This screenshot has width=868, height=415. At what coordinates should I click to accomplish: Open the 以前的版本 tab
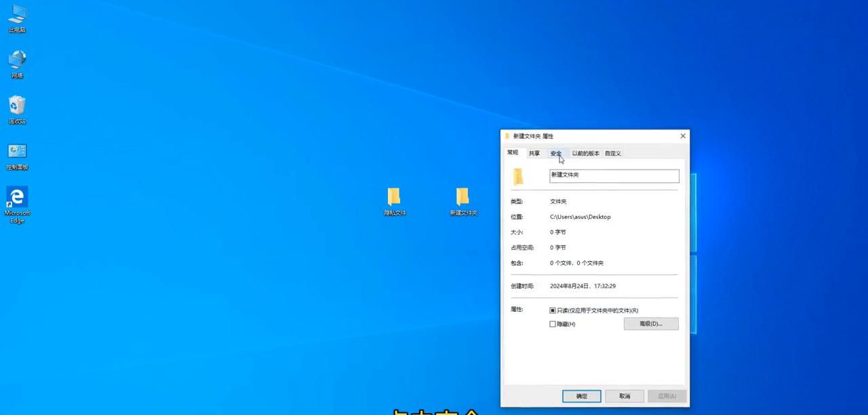(585, 153)
